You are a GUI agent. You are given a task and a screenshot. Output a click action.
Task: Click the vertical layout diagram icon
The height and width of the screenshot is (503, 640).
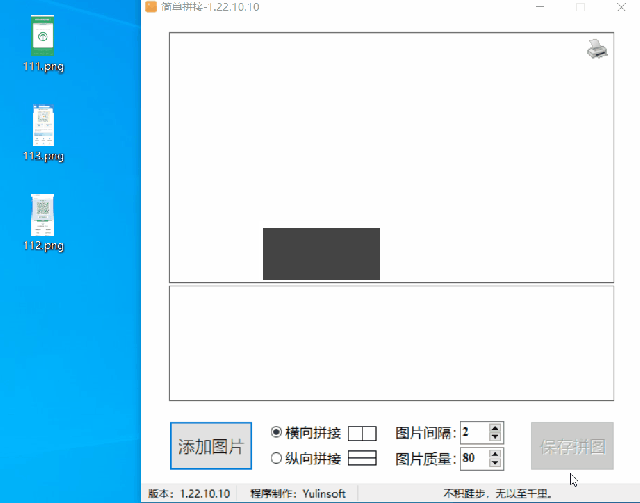(362, 458)
